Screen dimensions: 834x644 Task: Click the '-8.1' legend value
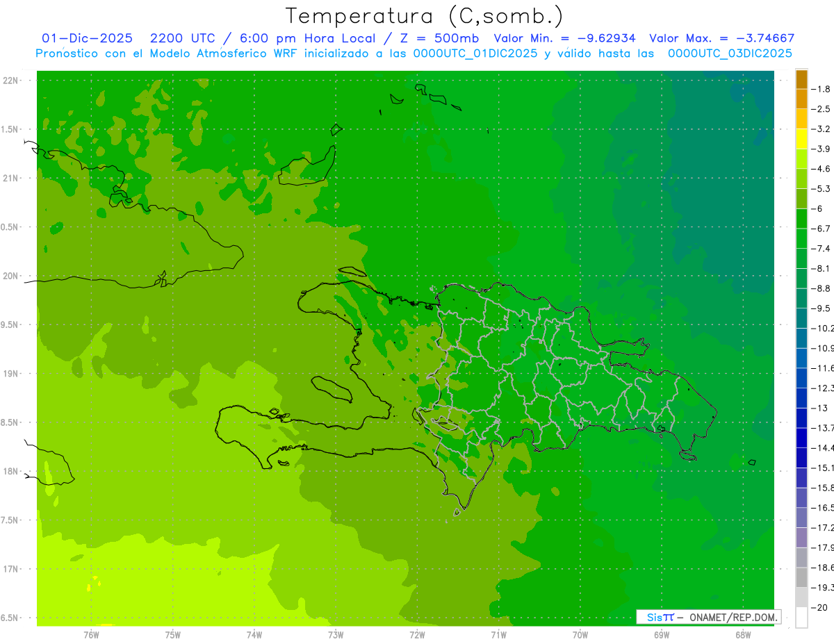point(821,269)
